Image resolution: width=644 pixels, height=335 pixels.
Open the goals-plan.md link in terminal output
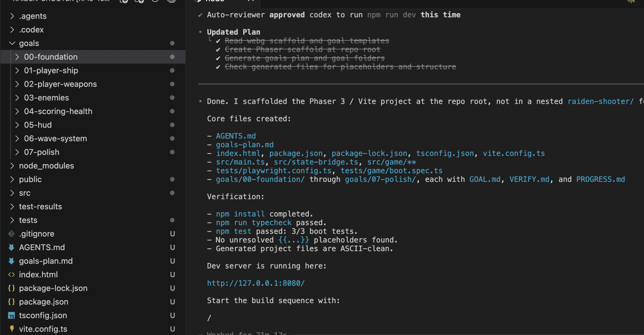click(x=245, y=145)
